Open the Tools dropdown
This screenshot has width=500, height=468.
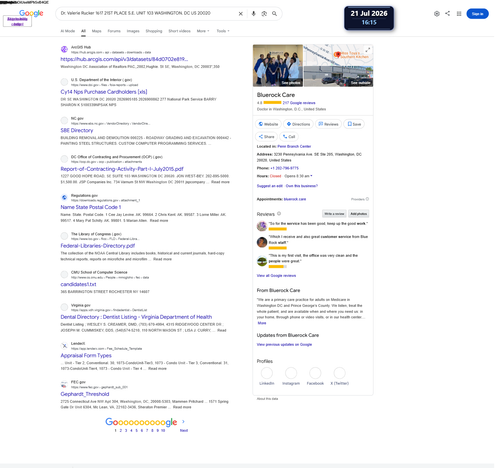[x=223, y=31]
